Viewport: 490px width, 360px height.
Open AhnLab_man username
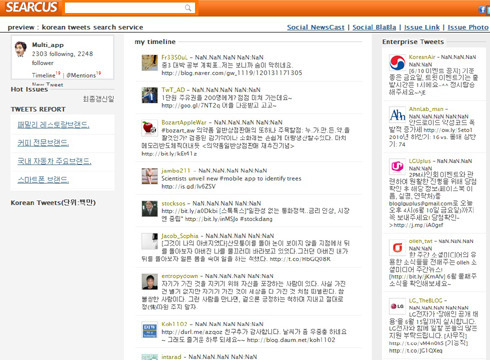(426, 109)
